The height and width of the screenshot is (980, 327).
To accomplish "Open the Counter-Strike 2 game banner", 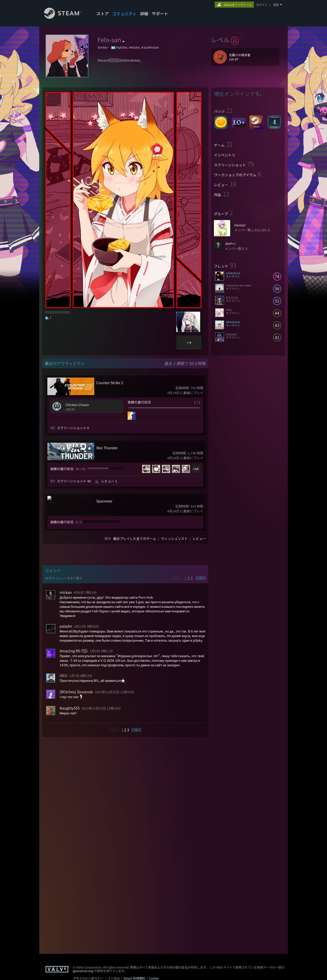I will point(71,386).
